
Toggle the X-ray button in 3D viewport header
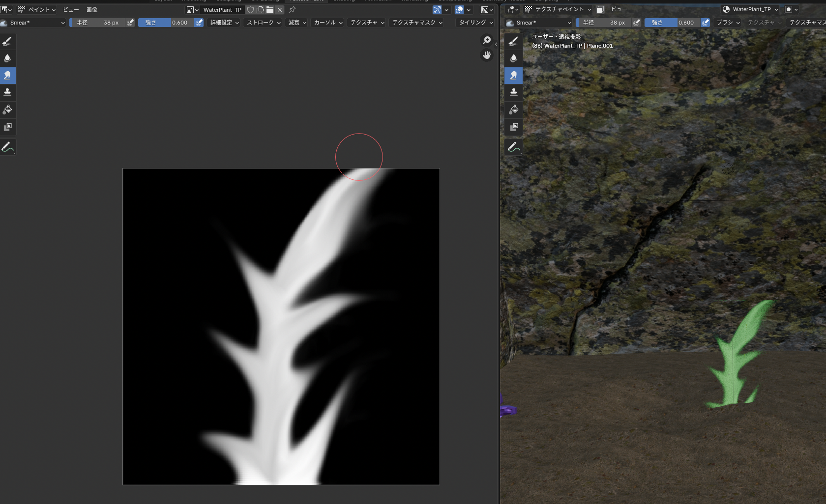pyautogui.click(x=600, y=9)
